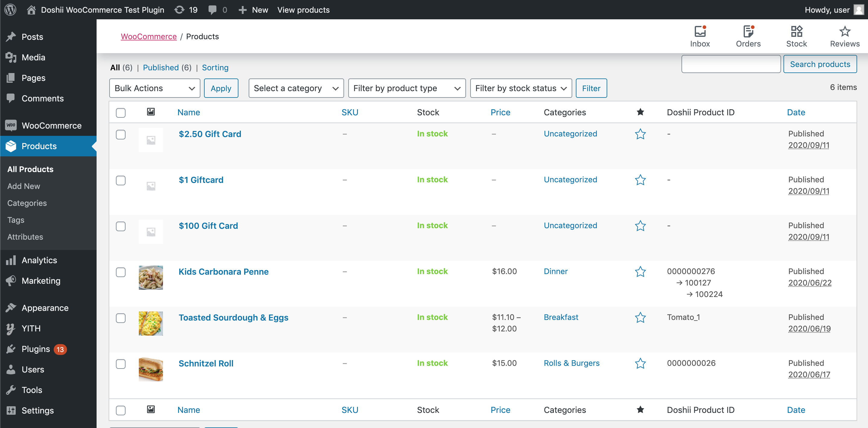This screenshot has width=868, height=428.
Task: Open Marketing menu in the sidebar
Action: (x=49, y=281)
